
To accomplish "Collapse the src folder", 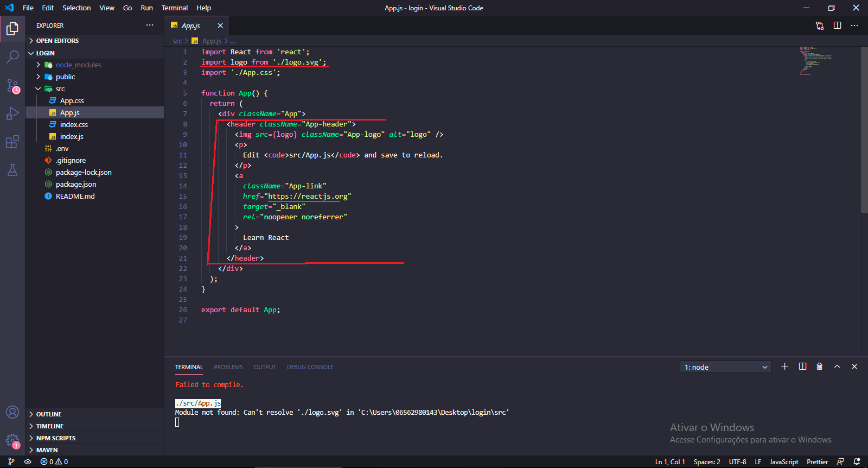I will (60, 89).
